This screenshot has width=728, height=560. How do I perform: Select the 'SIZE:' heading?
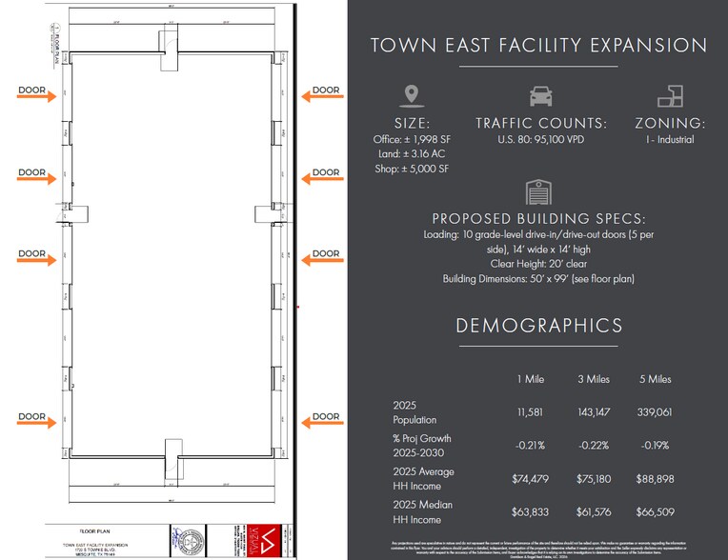coord(412,123)
